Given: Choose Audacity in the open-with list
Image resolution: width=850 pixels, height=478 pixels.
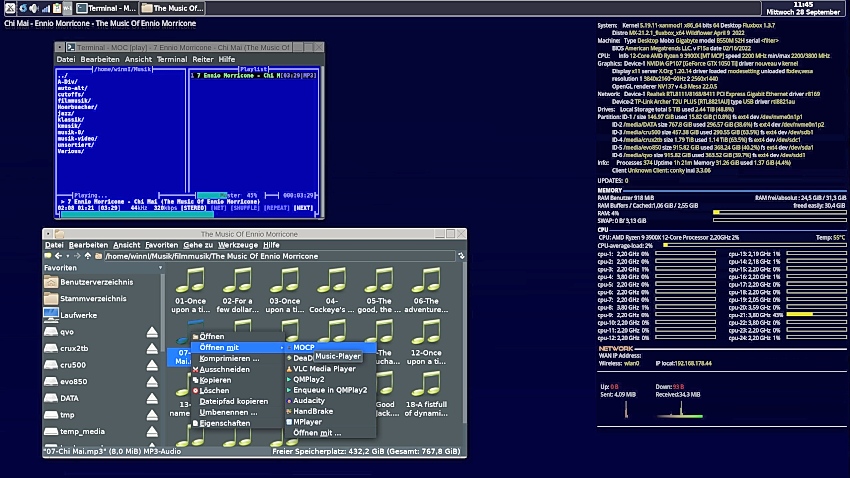Looking at the screenshot, I should point(308,400).
